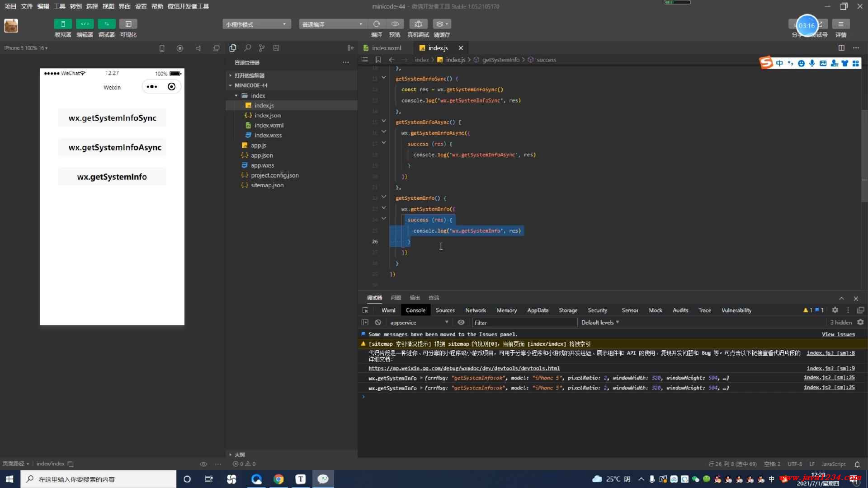The width and height of the screenshot is (868, 488).
Task: Open resource manager more options
Action: [346, 62]
